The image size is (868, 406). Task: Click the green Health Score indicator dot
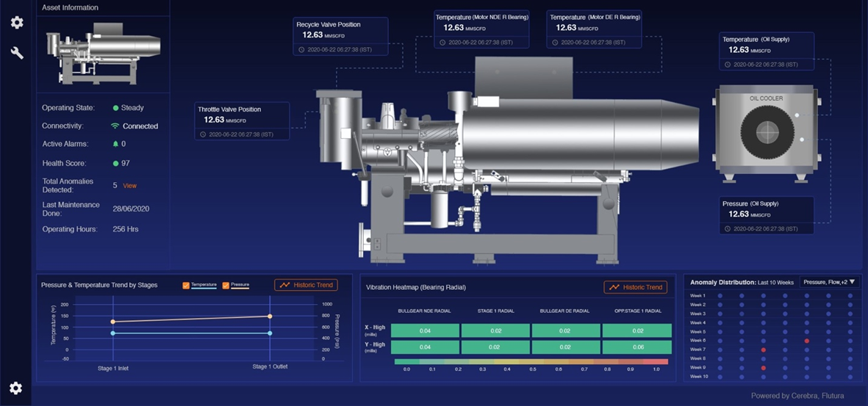tap(115, 163)
